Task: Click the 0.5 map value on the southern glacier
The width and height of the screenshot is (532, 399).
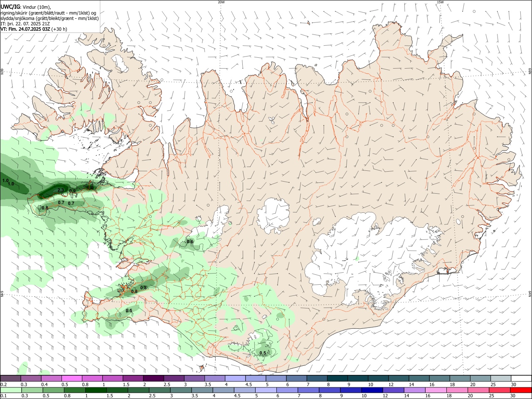Action: (263, 353)
